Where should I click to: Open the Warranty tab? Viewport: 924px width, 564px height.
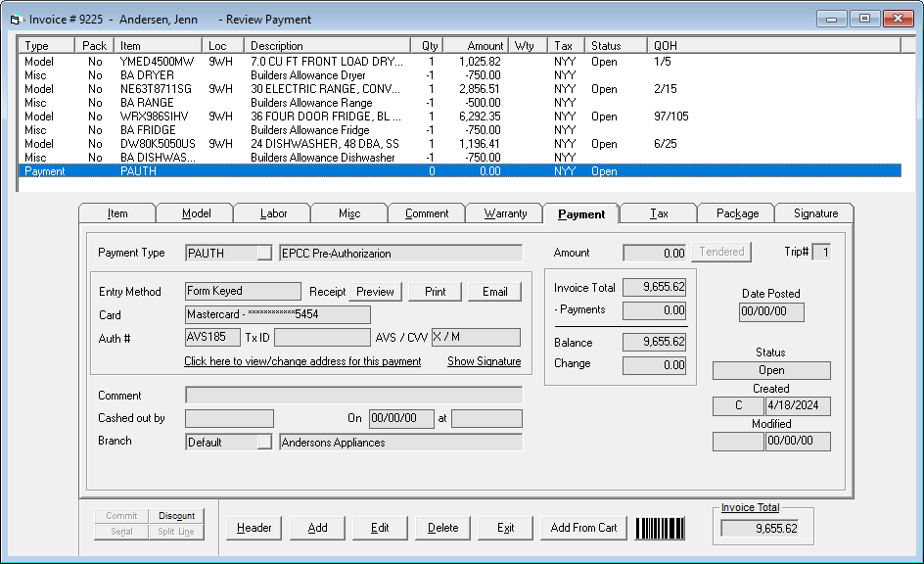[505, 213]
